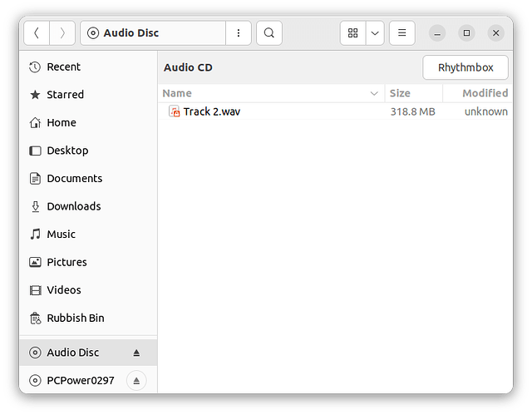Switch to grid view
The image size is (532, 415).
[x=352, y=33]
